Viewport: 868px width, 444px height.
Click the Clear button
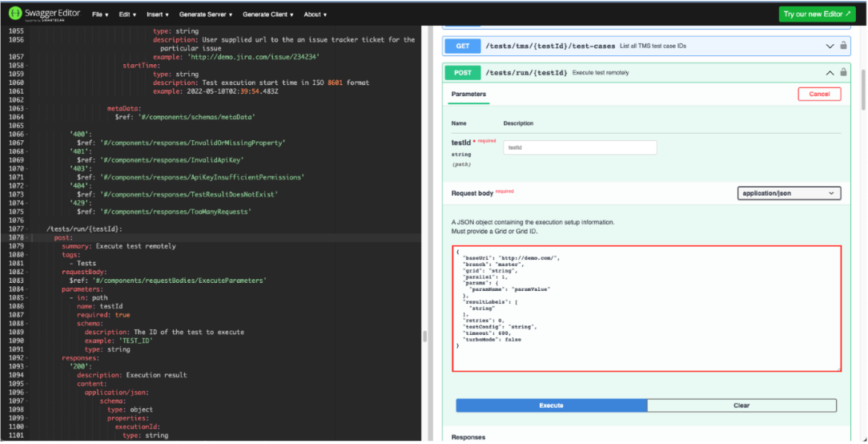tap(741, 406)
